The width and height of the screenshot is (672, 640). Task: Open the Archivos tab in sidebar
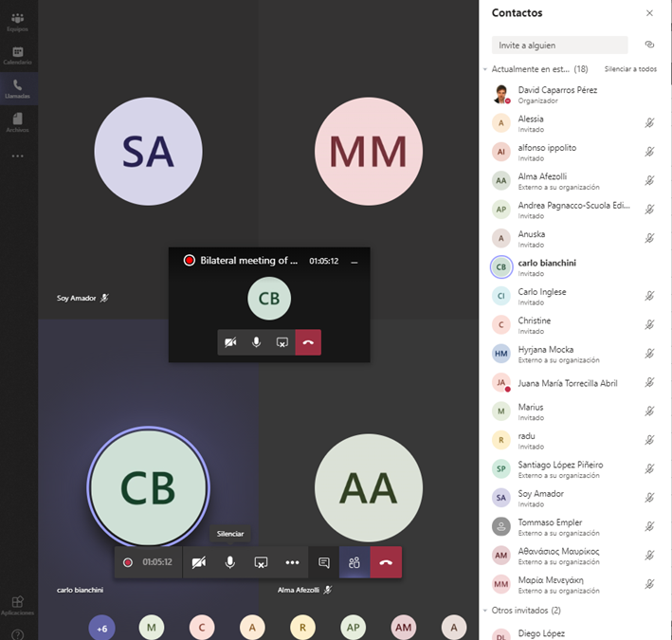coord(18,122)
